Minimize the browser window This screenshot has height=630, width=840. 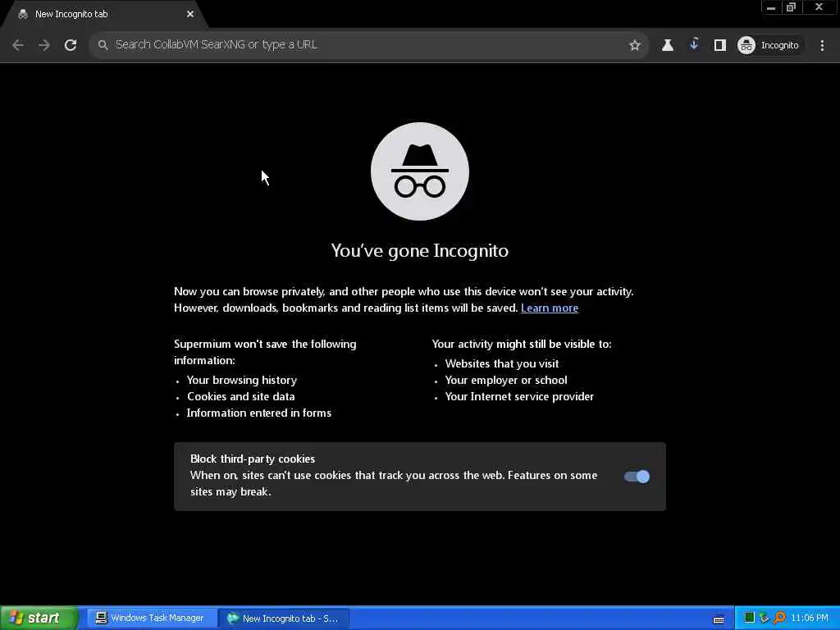click(x=771, y=7)
